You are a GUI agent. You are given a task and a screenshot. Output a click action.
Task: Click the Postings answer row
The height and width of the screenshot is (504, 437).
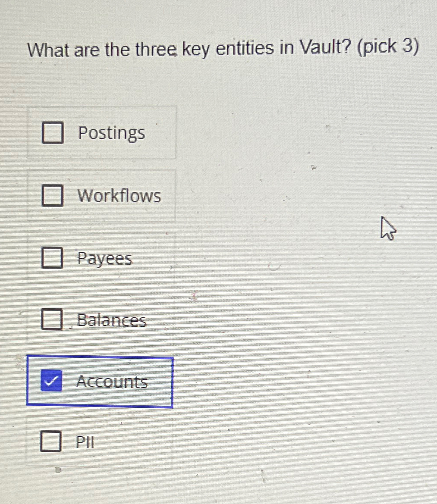pyautogui.click(x=101, y=133)
